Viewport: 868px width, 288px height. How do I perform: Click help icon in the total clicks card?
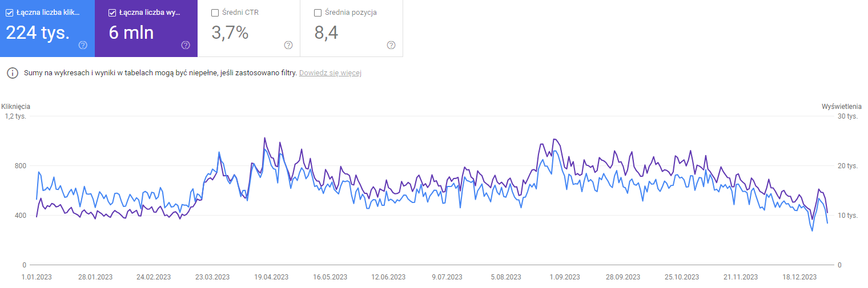(x=83, y=45)
